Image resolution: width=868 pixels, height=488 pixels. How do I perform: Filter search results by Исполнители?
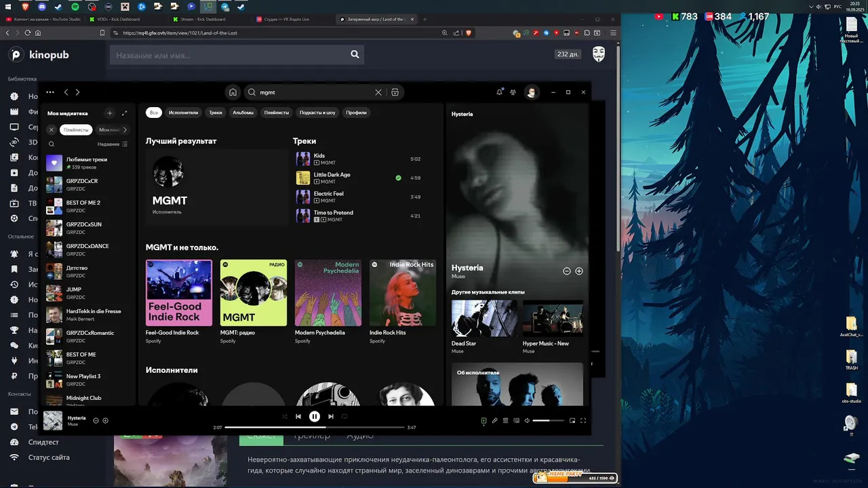(x=183, y=113)
